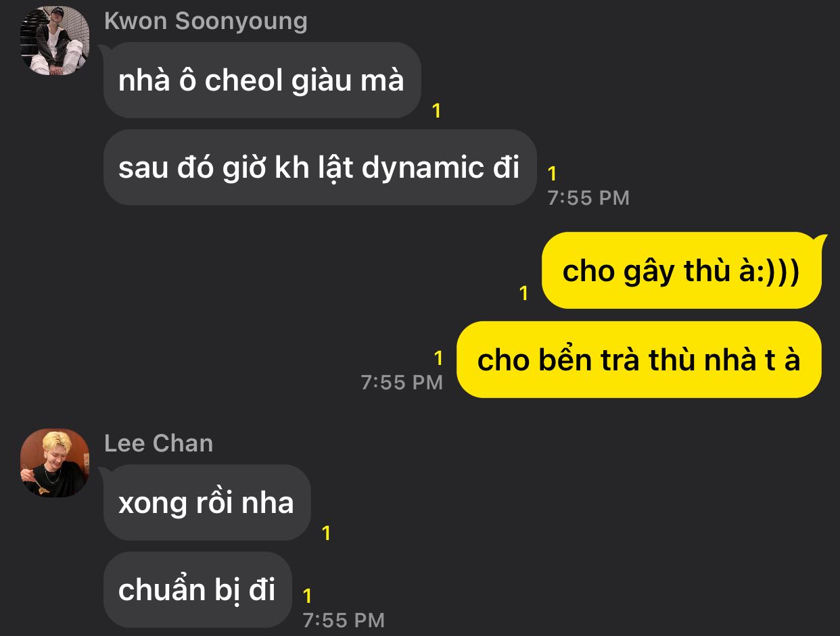This screenshot has height=636, width=840.
Task: Tap the Kwon Soonyoung sender name
Action: coord(206,21)
